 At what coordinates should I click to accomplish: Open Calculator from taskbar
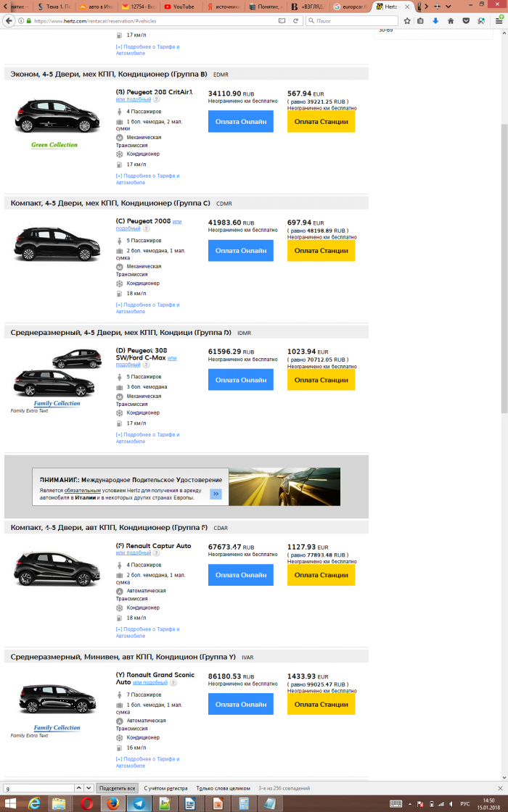[x=243, y=803]
